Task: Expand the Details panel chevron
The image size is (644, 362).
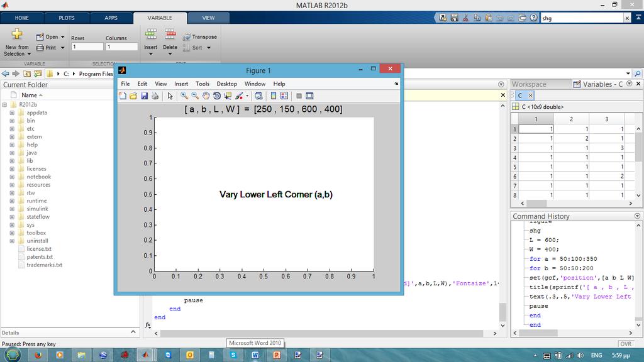Action: pos(133,332)
